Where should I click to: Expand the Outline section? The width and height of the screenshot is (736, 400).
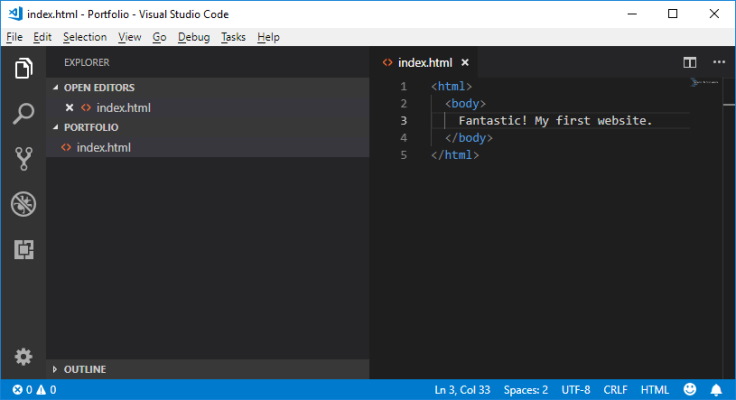[84, 370]
